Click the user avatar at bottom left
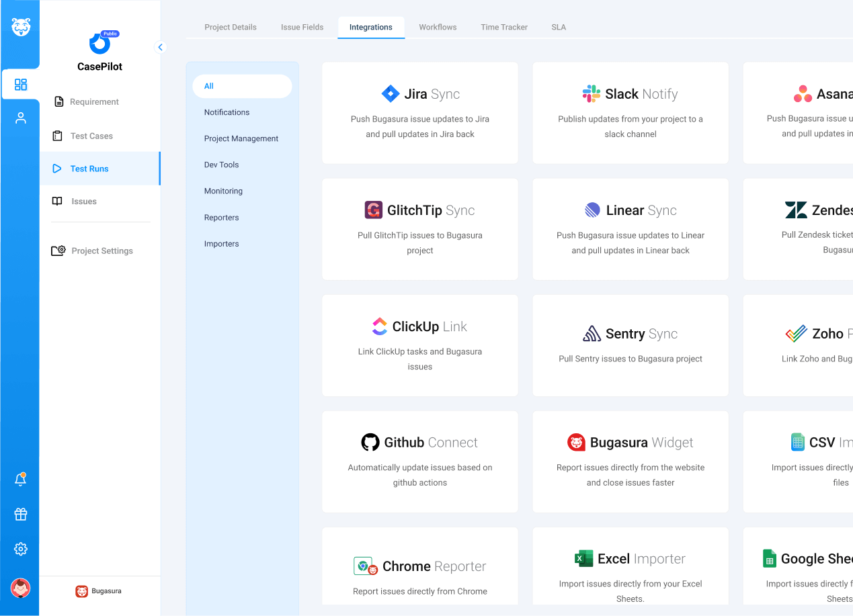This screenshot has height=616, width=853. coord(21,588)
